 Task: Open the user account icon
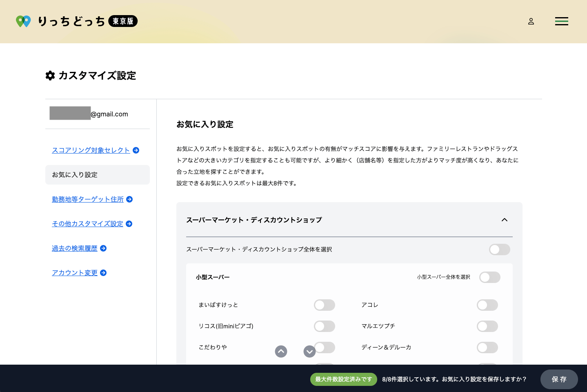pyautogui.click(x=531, y=21)
